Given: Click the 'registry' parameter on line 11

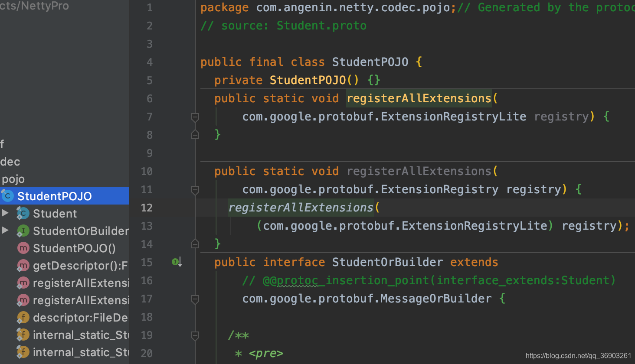Looking at the screenshot, I should coord(534,189).
